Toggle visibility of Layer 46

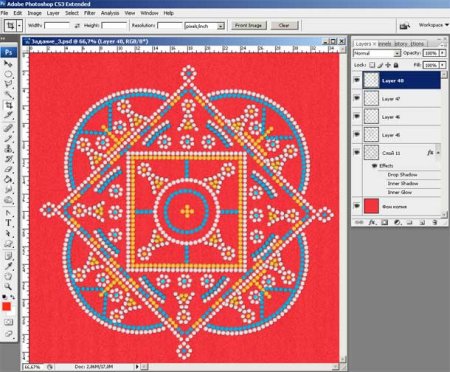357,116
